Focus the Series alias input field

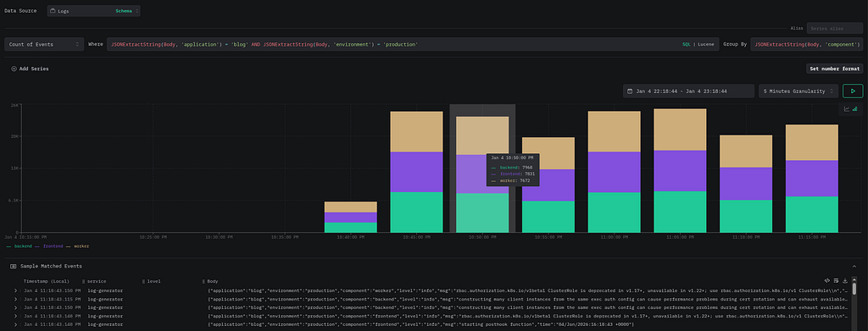pyautogui.click(x=835, y=28)
